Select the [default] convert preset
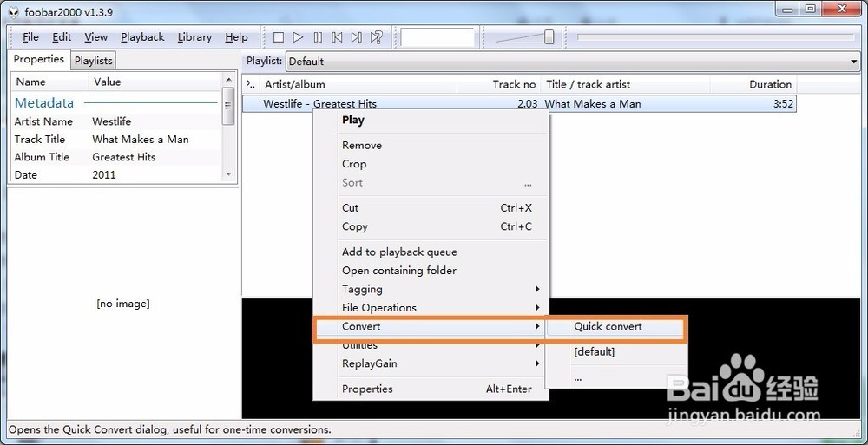The image size is (868, 445). pyautogui.click(x=616, y=352)
